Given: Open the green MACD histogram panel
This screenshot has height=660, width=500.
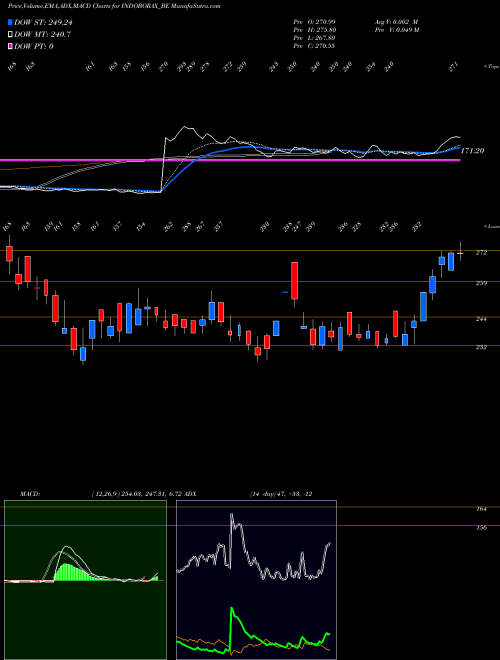Looking at the screenshot, I should tap(85, 580).
